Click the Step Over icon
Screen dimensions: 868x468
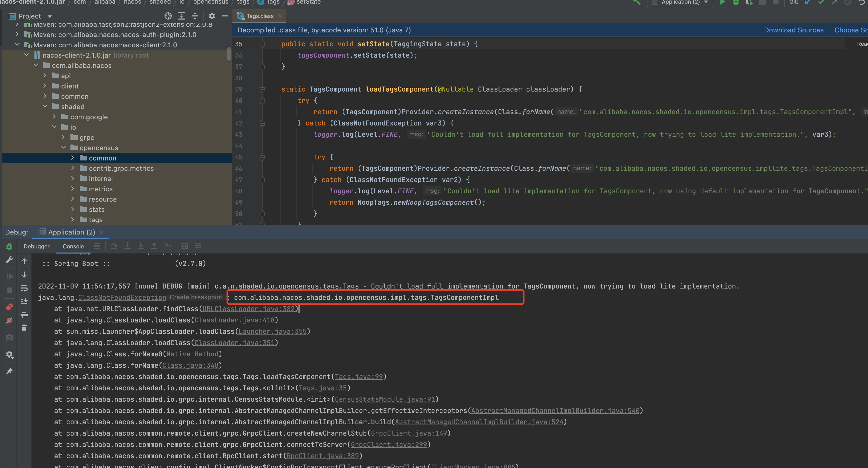pyautogui.click(x=114, y=246)
